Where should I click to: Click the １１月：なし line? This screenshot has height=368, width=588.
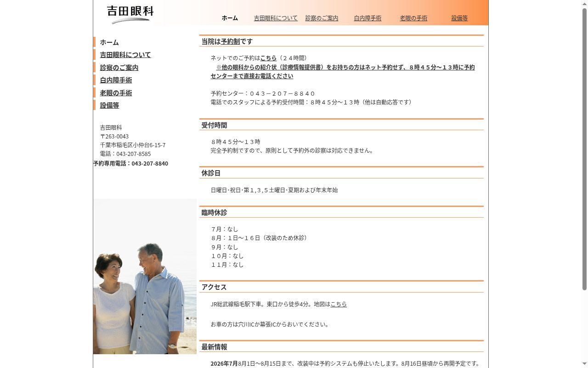click(x=227, y=264)
